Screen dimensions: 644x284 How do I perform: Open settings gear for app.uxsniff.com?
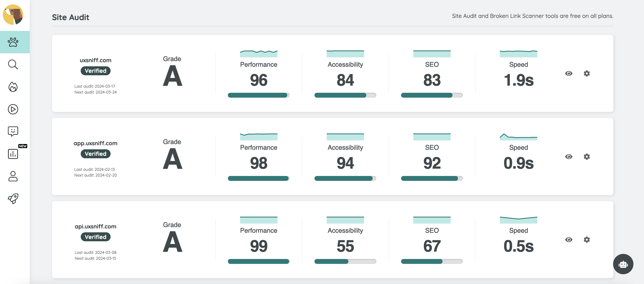[x=587, y=157]
